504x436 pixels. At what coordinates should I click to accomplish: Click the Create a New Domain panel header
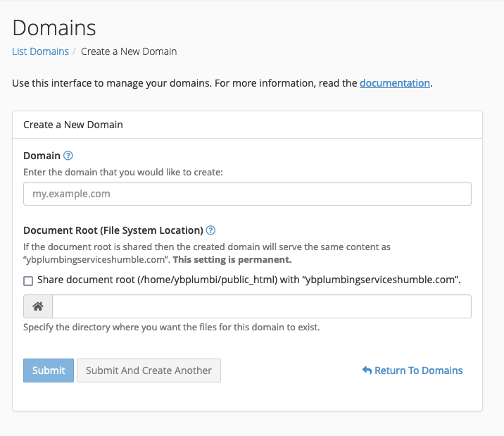tap(73, 125)
